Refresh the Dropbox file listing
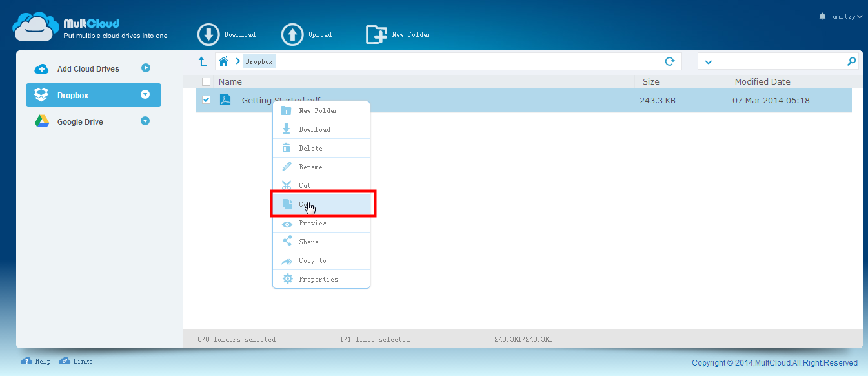This screenshot has width=868, height=376. point(670,61)
